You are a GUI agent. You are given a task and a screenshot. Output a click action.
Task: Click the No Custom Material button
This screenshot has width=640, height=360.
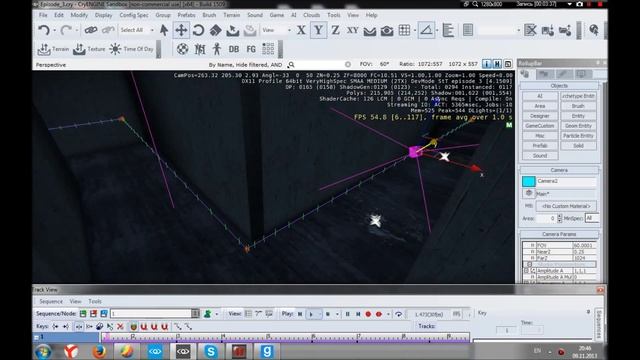tap(566, 206)
